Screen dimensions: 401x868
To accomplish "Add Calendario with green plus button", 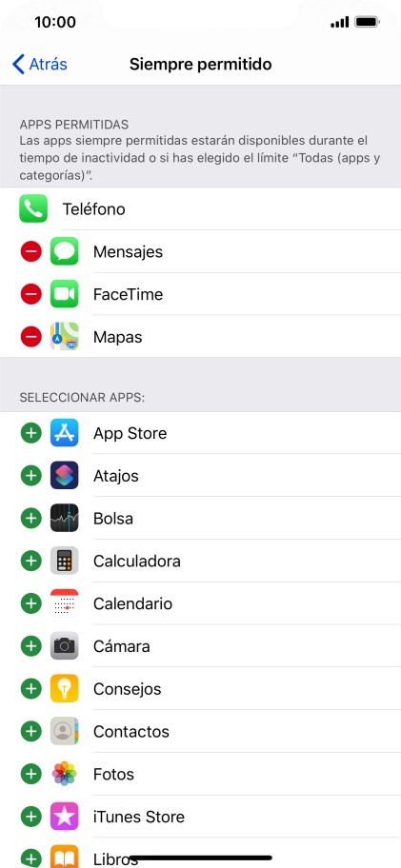I will [31, 603].
